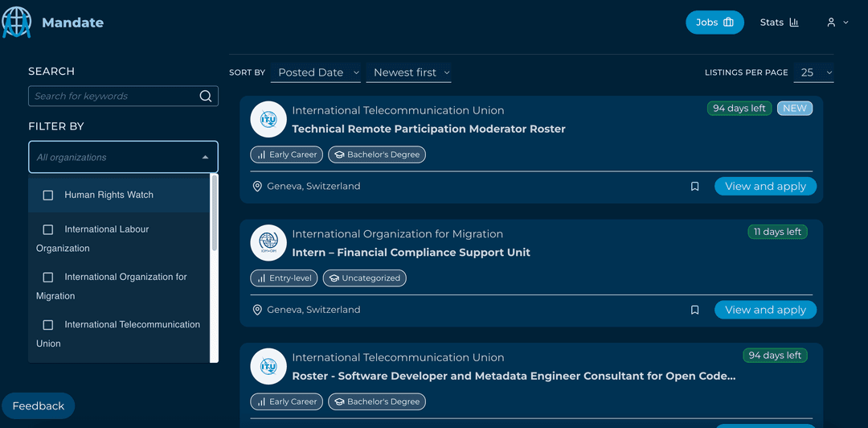Click the ITU logo on Software Developer roster listing
868x428 pixels.
coord(268,367)
